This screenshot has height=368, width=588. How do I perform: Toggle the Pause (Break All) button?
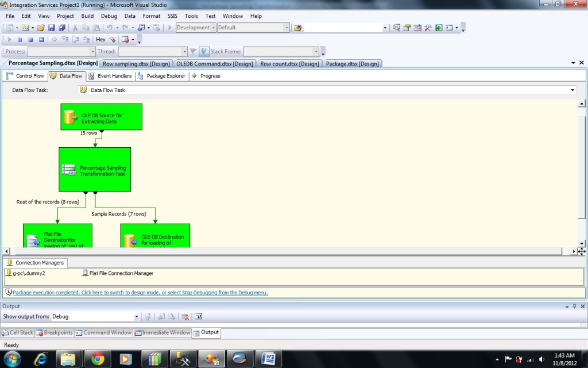20,40
